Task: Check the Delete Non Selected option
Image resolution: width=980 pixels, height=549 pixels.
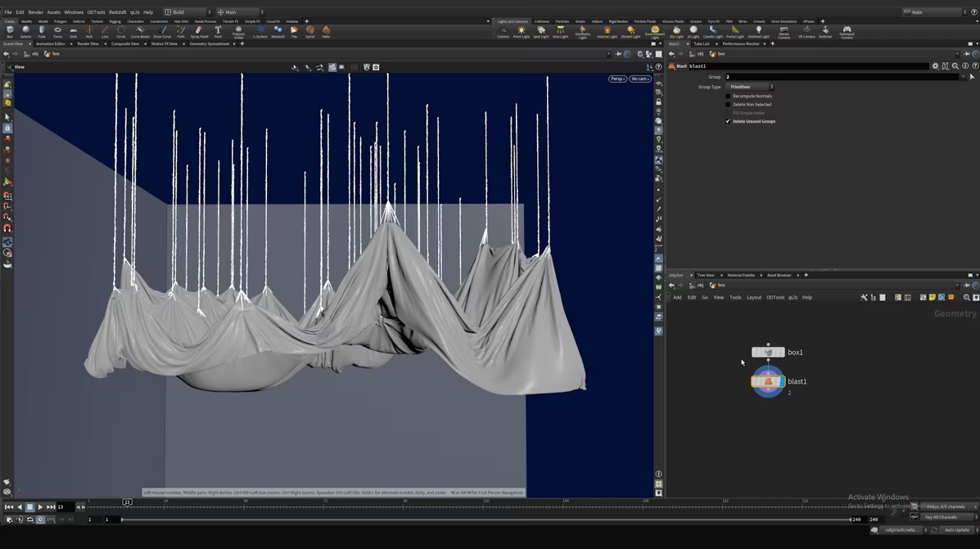Action: click(x=728, y=105)
